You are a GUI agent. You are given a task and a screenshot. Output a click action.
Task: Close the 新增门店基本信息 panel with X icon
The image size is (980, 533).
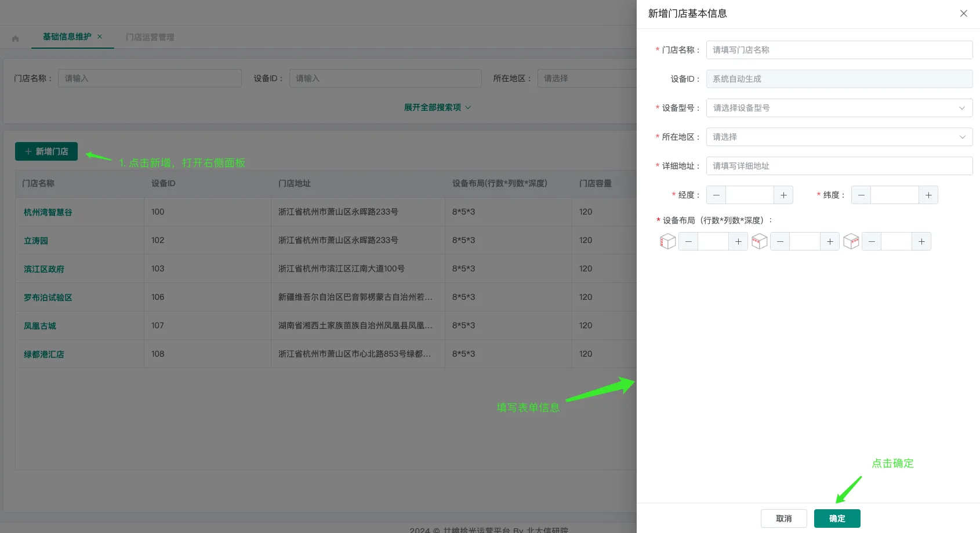(x=963, y=13)
